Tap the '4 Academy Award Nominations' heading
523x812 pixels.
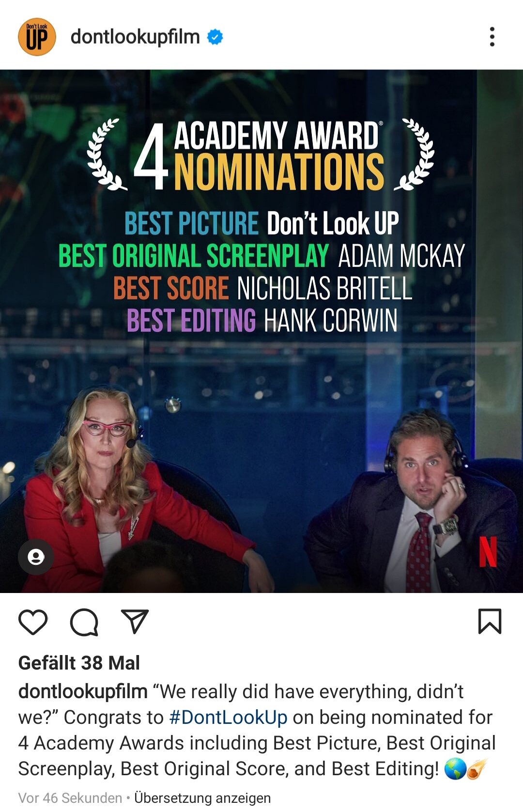[x=260, y=156]
